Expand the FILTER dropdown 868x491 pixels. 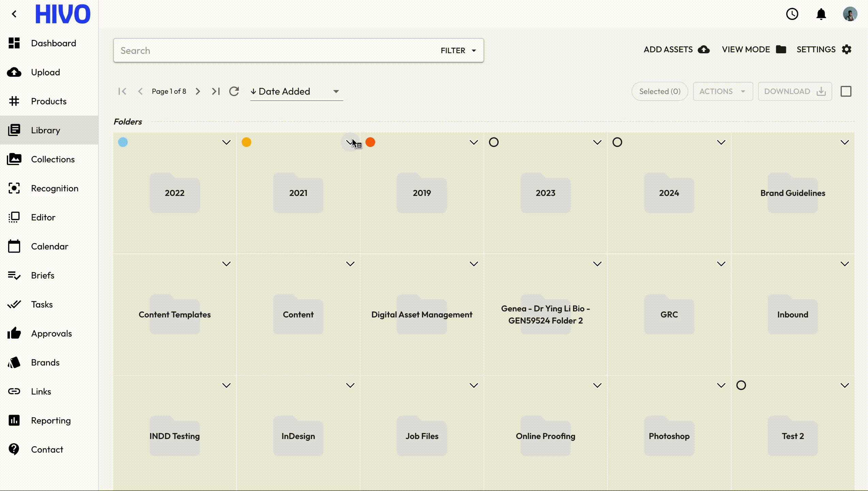pos(458,50)
